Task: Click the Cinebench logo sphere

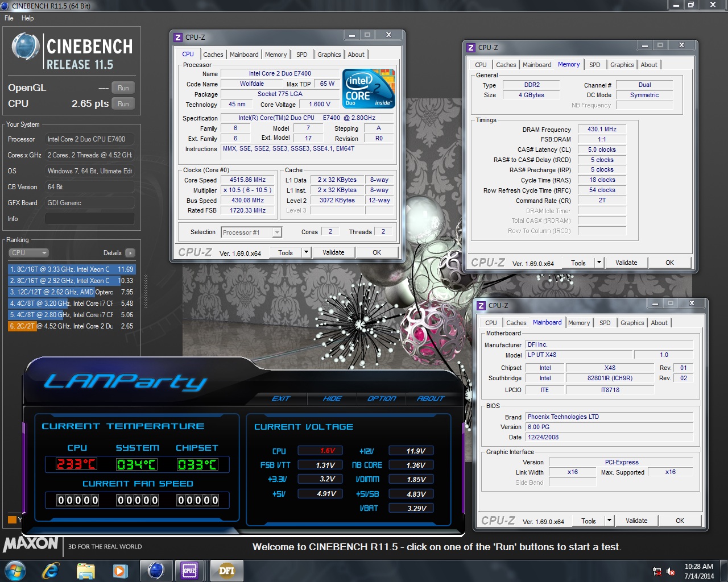Action: (25, 47)
